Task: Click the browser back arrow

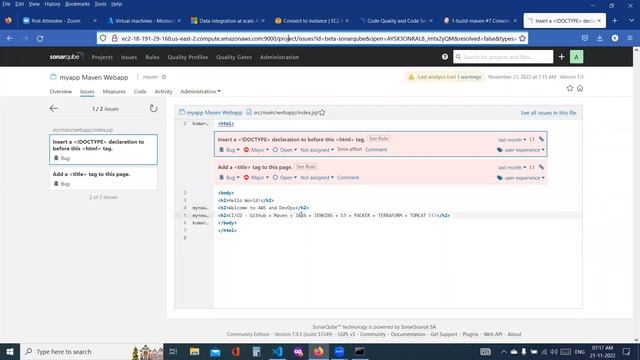Action: 10,38
